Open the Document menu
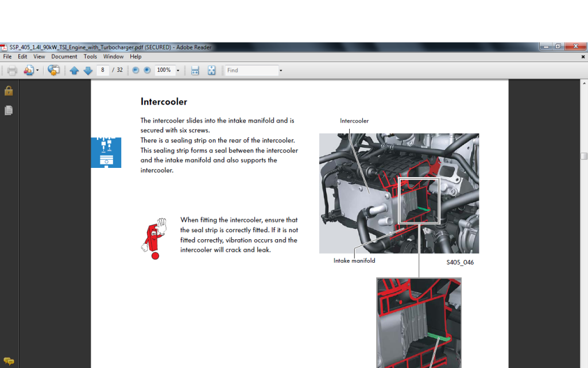 64,56
